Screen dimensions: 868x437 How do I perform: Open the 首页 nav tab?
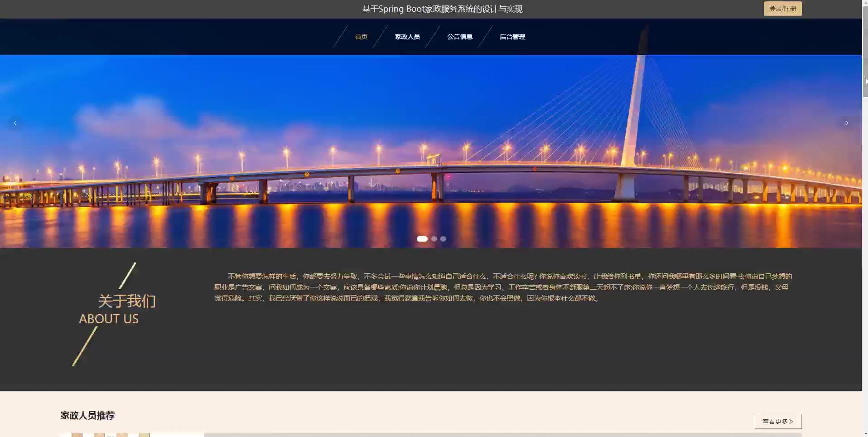[361, 37]
